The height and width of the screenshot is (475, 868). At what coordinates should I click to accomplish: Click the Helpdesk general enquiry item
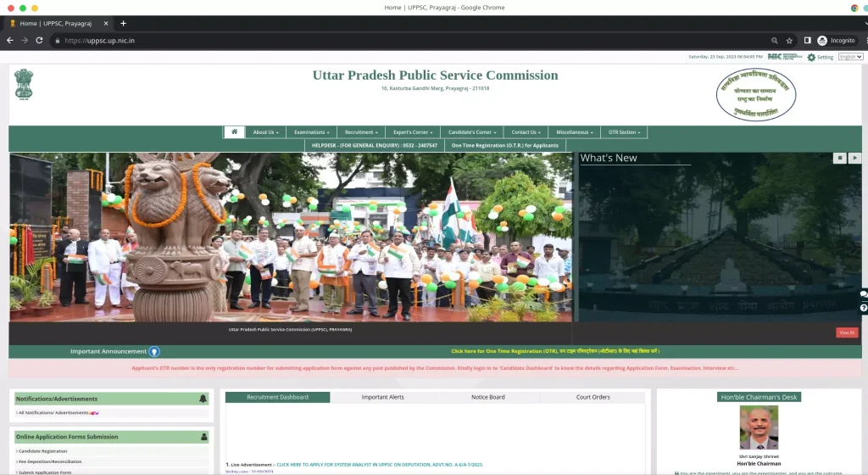pos(374,146)
